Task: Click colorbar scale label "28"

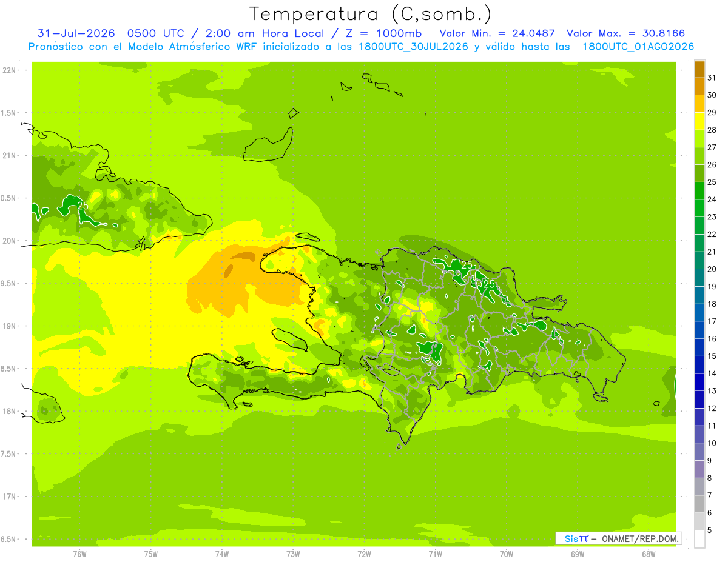Action: (712, 130)
